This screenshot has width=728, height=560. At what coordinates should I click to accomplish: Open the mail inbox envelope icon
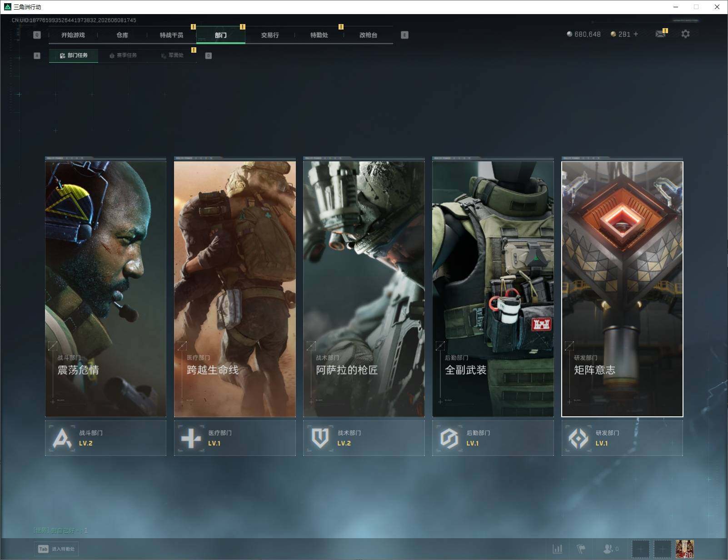click(660, 34)
